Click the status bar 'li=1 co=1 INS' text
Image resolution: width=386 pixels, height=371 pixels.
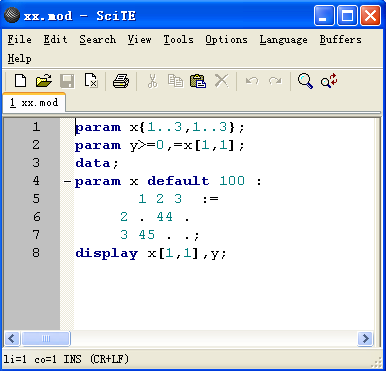click(x=42, y=359)
